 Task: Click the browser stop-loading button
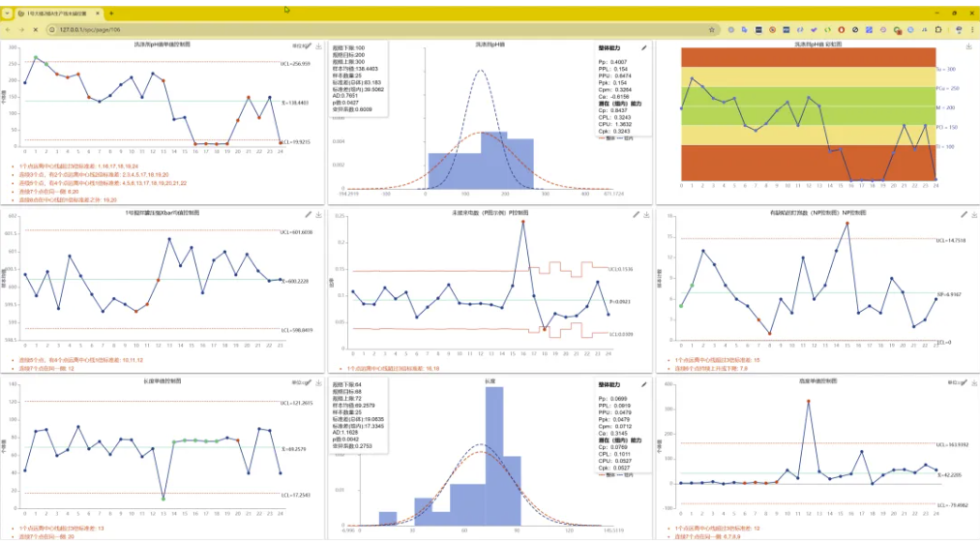pos(36,30)
